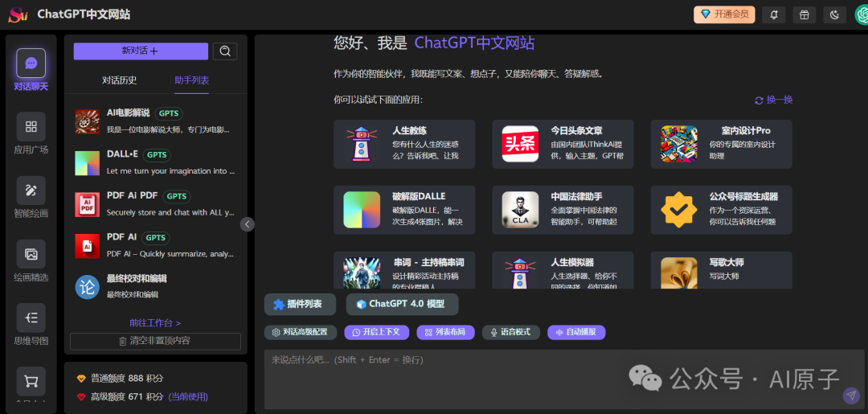This screenshot has height=414, width=868.
Task: Open the 前往工作台 link
Action: 156,322
